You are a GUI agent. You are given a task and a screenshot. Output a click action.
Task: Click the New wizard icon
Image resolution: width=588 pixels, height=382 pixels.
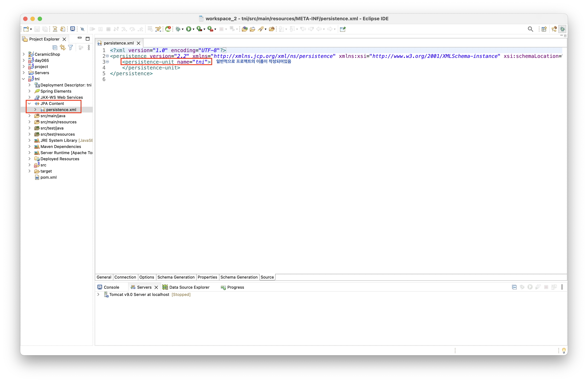point(26,29)
